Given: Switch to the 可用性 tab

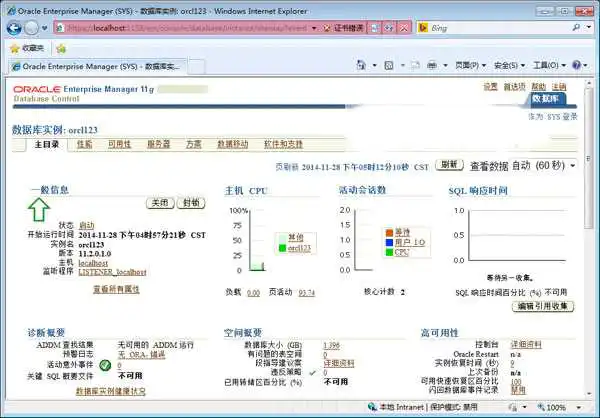Looking at the screenshot, I should pos(119,144).
